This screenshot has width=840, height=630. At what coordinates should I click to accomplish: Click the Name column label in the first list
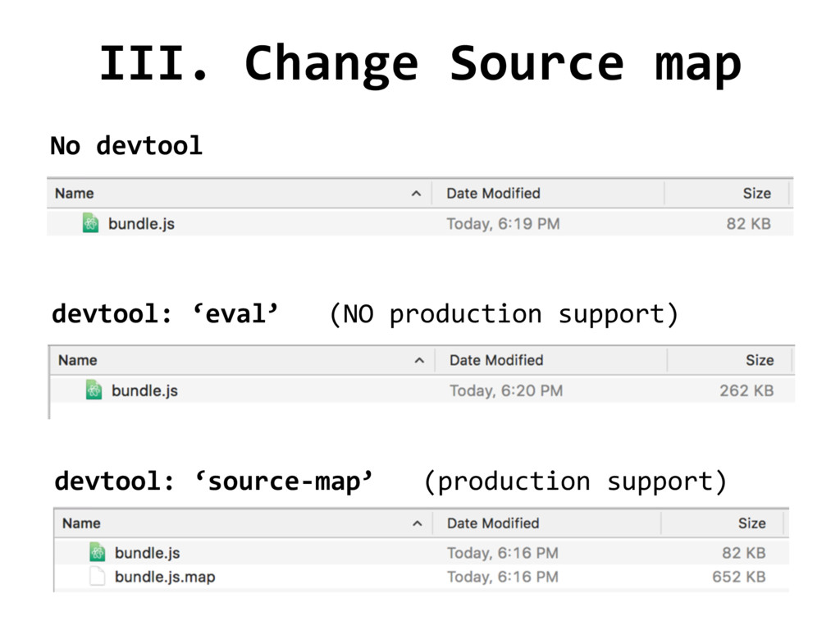[x=74, y=194]
